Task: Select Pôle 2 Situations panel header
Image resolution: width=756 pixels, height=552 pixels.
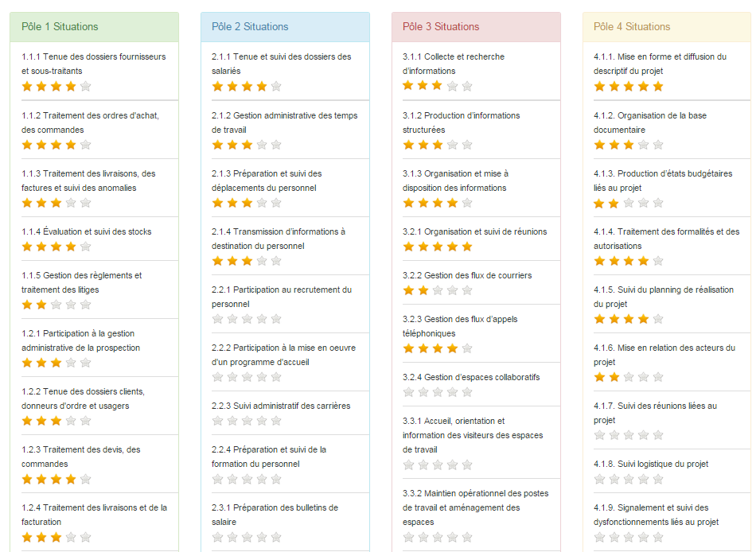Action: pyautogui.click(x=286, y=27)
